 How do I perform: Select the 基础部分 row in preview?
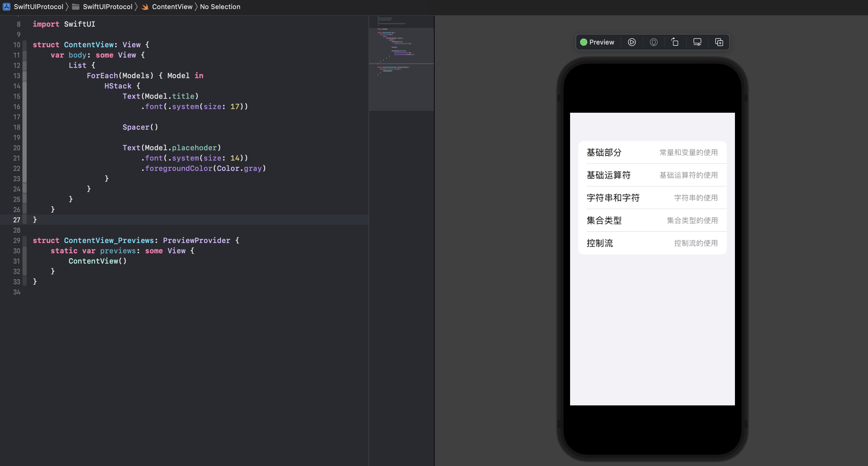652,152
